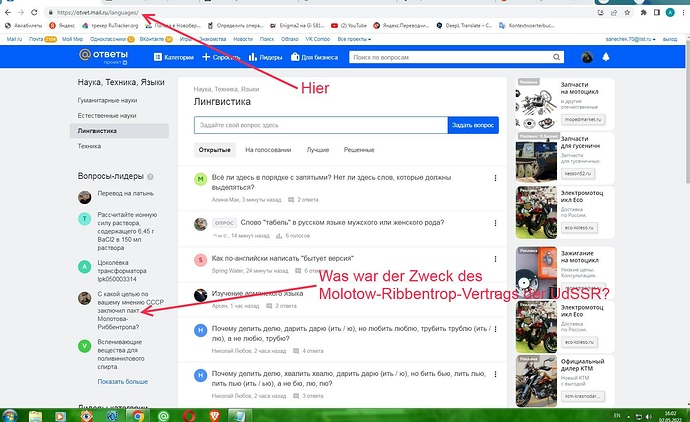Click the browser back arrow
Image resolution: width=690 pixels, height=422 pixels.
(x=7, y=12)
